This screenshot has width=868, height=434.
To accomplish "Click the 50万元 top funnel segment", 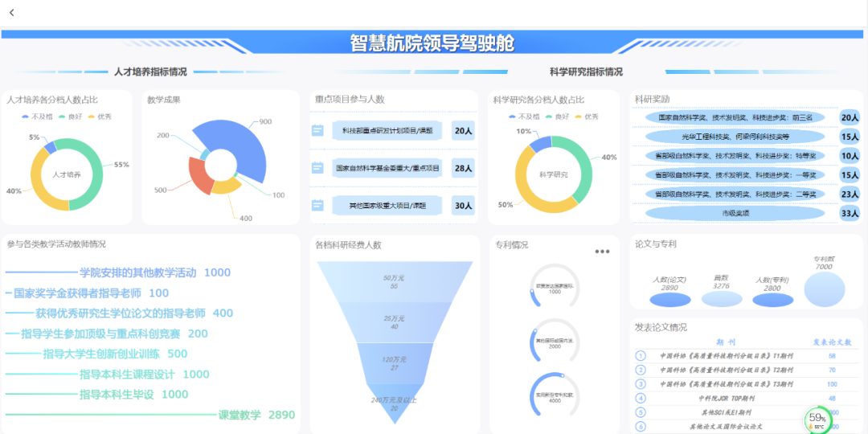I will pyautogui.click(x=394, y=282).
